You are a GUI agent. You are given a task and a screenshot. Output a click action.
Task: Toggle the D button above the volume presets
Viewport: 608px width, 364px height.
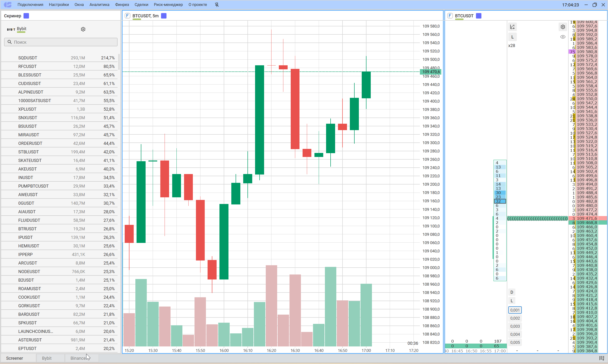point(512,292)
